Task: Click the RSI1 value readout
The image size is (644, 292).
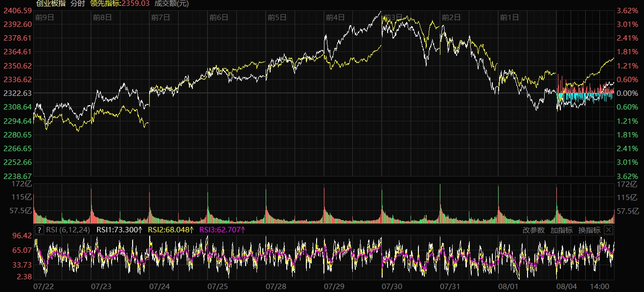Action: pos(119,230)
